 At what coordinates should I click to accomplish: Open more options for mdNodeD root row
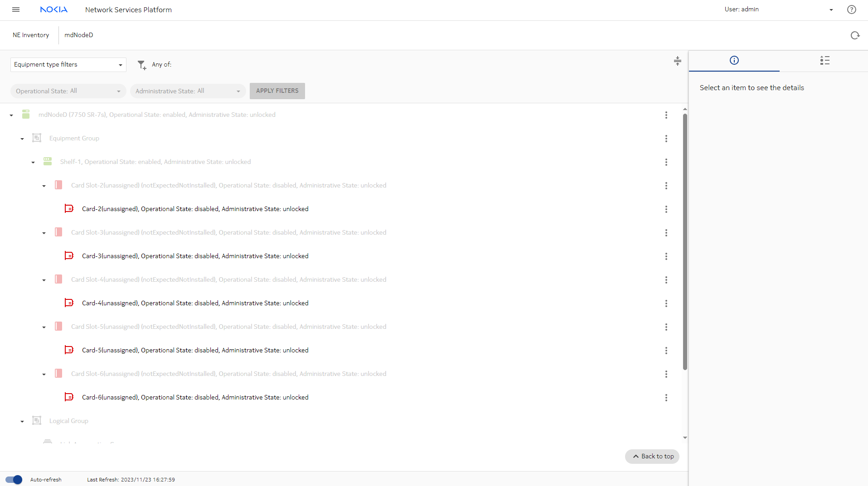(x=666, y=115)
